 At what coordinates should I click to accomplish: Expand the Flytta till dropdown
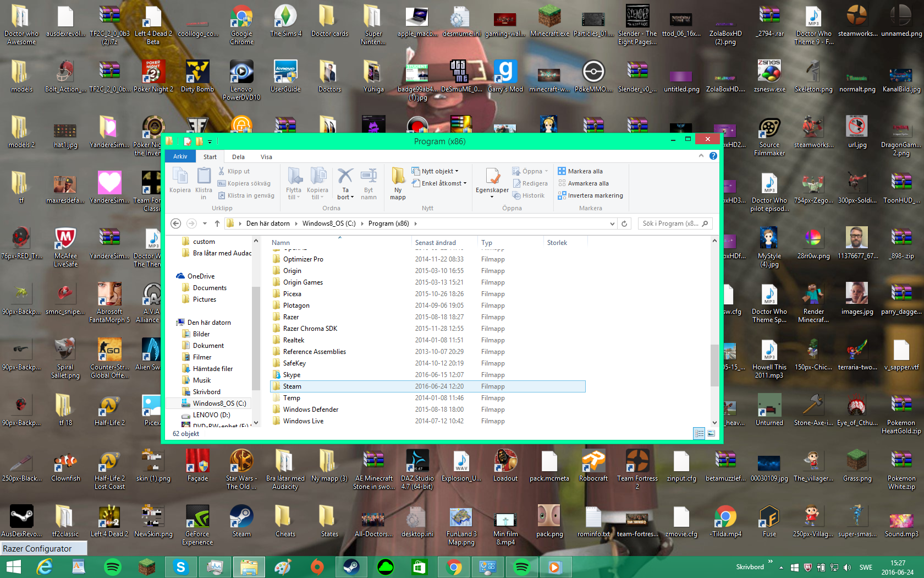294,194
